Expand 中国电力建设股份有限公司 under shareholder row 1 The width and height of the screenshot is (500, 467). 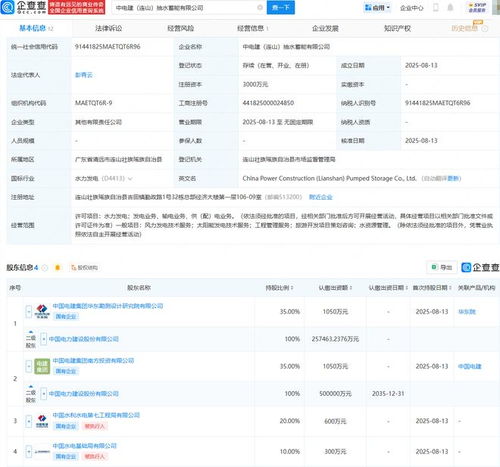coord(44,339)
